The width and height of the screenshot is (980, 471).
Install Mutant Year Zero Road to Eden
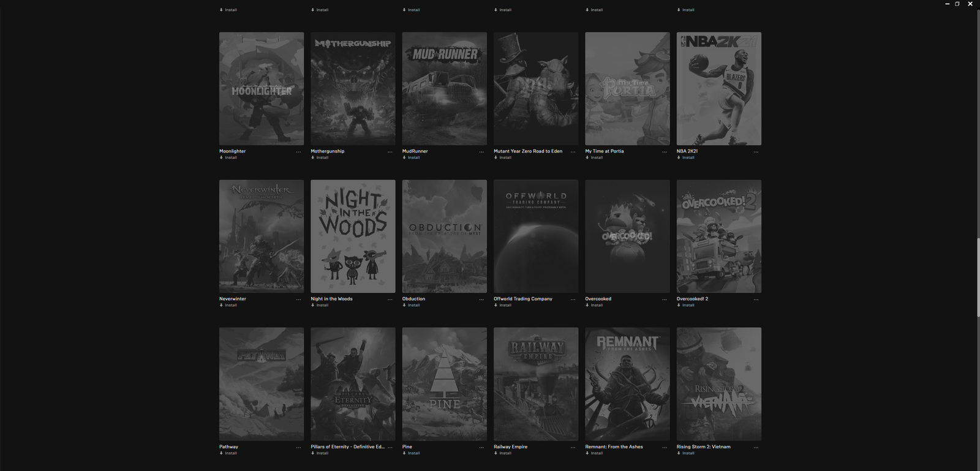(x=503, y=157)
